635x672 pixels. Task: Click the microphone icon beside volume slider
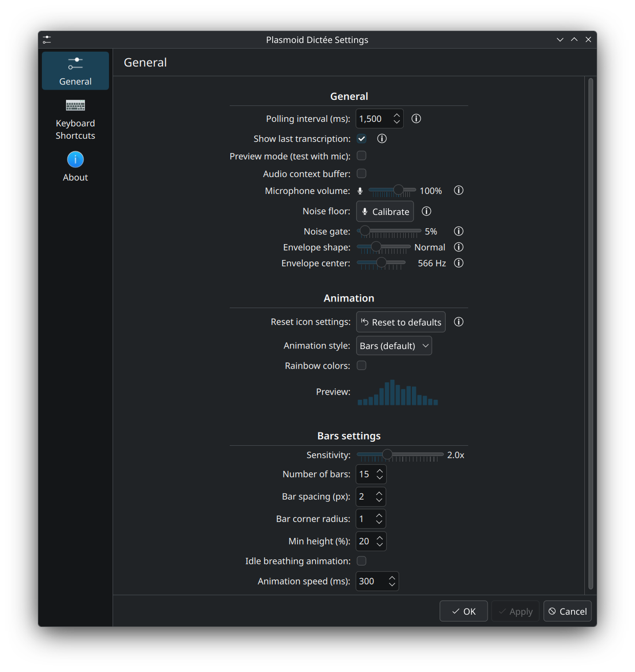[x=360, y=191]
